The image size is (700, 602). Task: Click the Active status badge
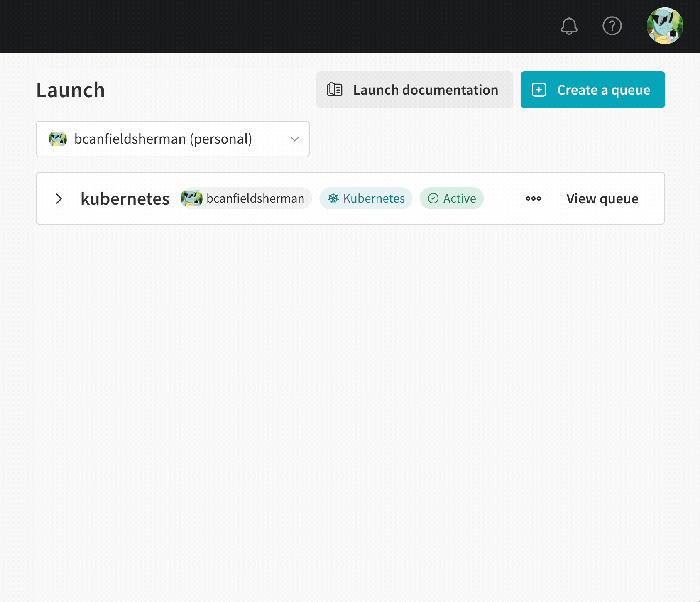coord(452,198)
